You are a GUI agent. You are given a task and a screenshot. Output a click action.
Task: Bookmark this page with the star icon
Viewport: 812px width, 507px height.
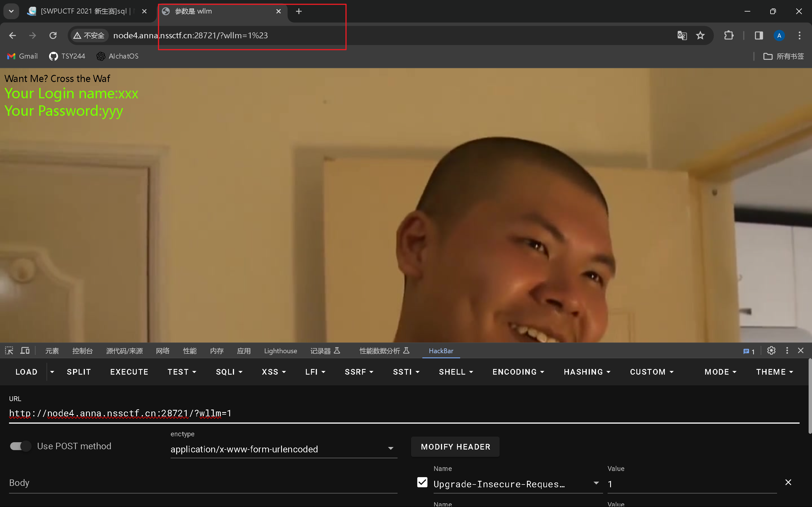point(700,35)
